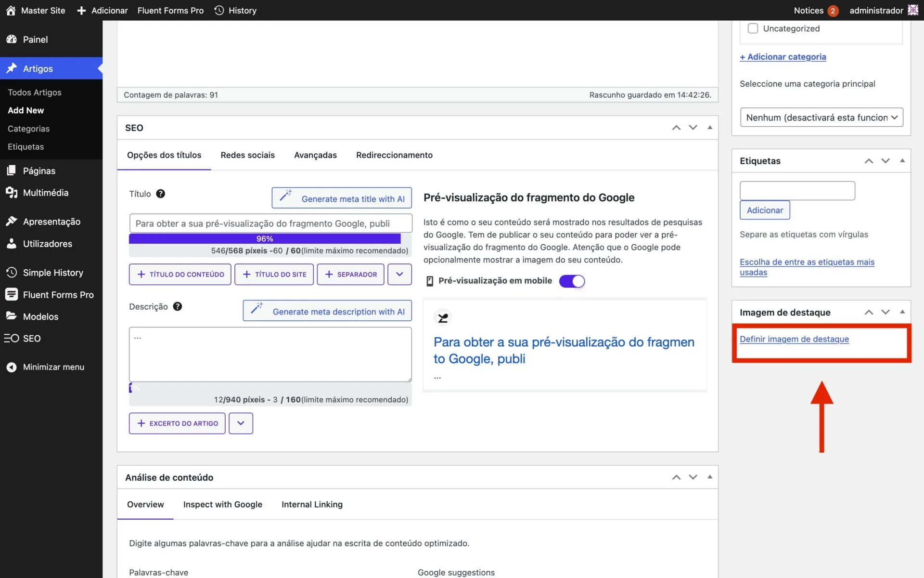The width and height of the screenshot is (924, 578).
Task: Open History clock icon in admin bar
Action: tap(219, 11)
